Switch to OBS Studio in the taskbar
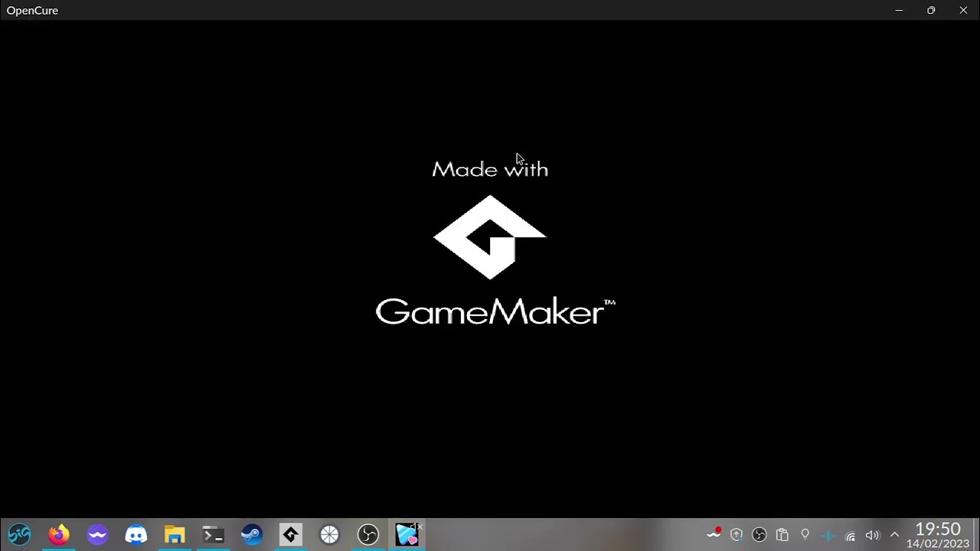Screen dimensions: 980x551 (x=368, y=534)
